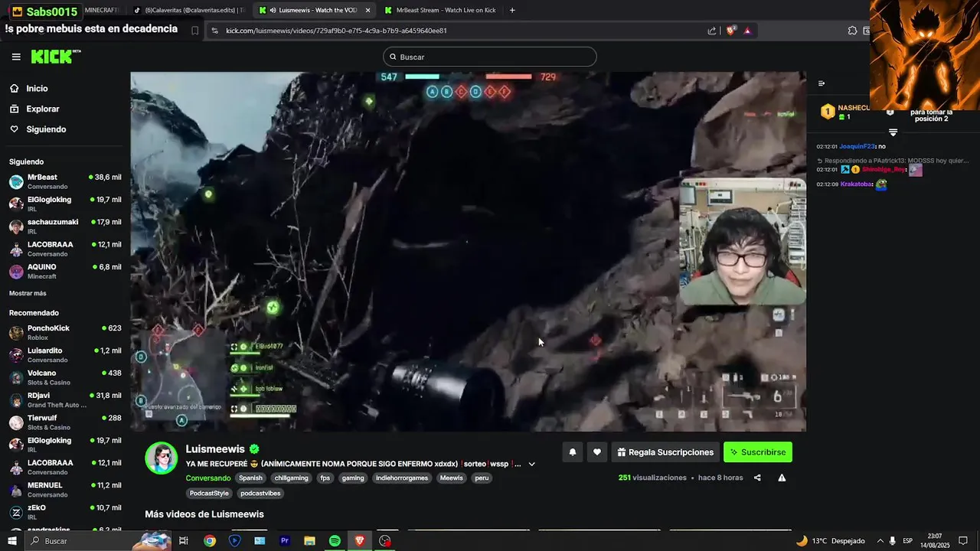
Task: Open sachauzumaki channel in sidebar
Action: click(x=65, y=227)
